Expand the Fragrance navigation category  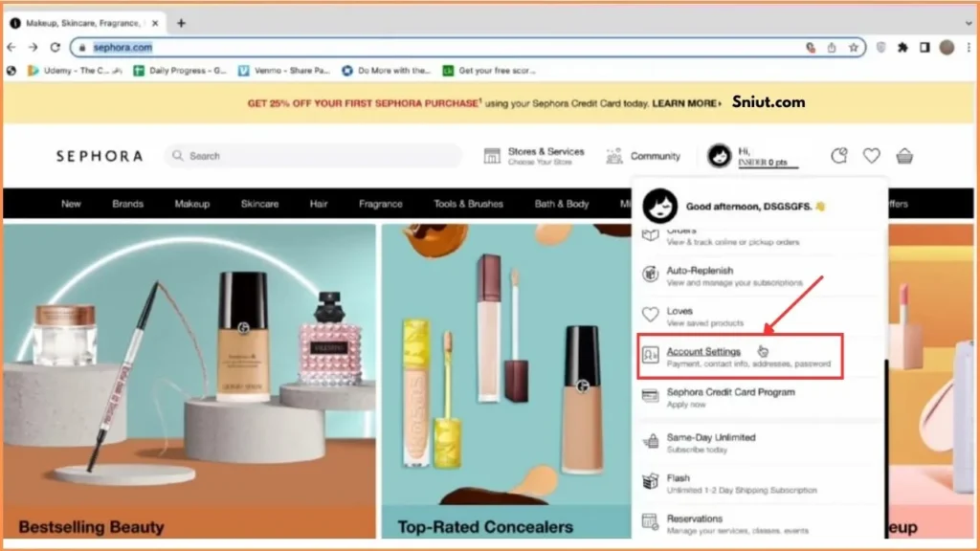381,204
